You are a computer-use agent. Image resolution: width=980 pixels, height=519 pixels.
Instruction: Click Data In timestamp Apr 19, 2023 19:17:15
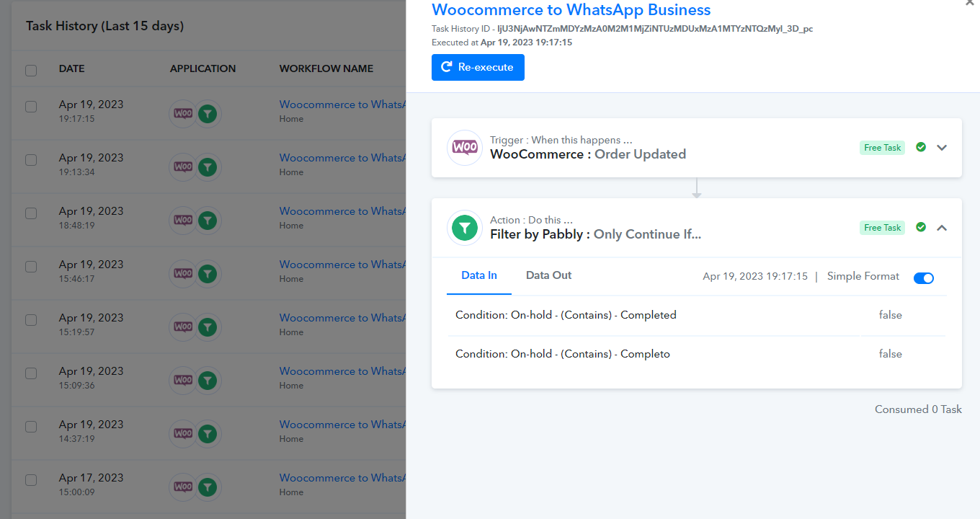pyautogui.click(x=755, y=277)
